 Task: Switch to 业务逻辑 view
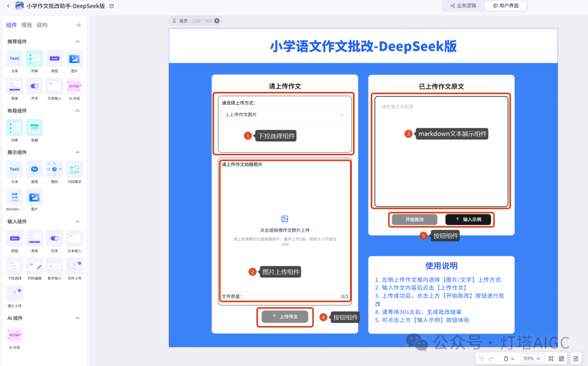point(463,5)
